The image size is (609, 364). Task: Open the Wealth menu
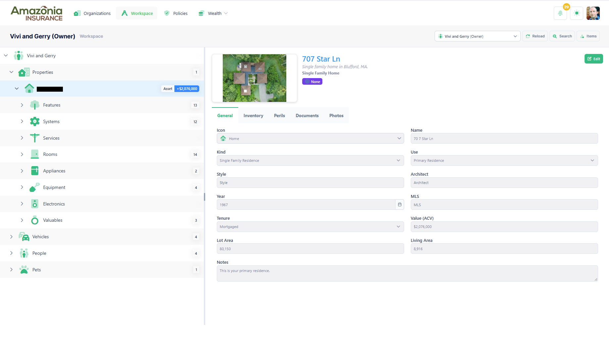[213, 13]
